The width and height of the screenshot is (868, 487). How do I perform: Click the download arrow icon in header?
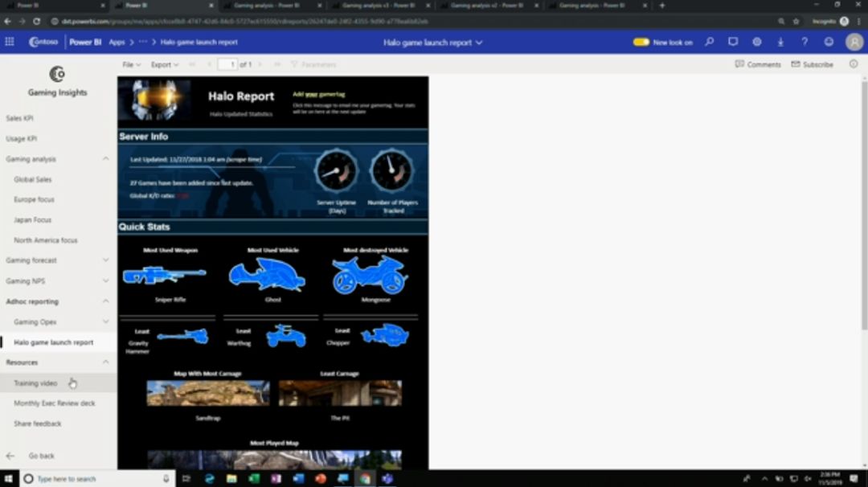click(780, 42)
